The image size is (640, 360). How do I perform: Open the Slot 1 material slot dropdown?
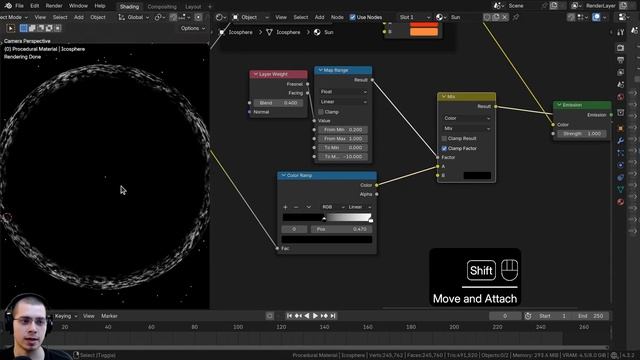click(x=414, y=17)
